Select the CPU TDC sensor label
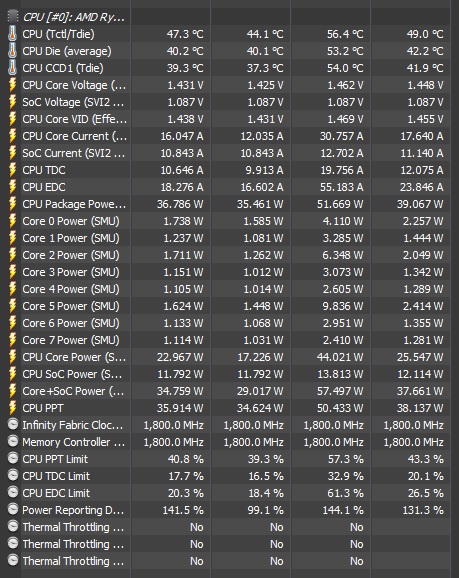Image resolution: width=459 pixels, height=578 pixels. tap(44, 170)
